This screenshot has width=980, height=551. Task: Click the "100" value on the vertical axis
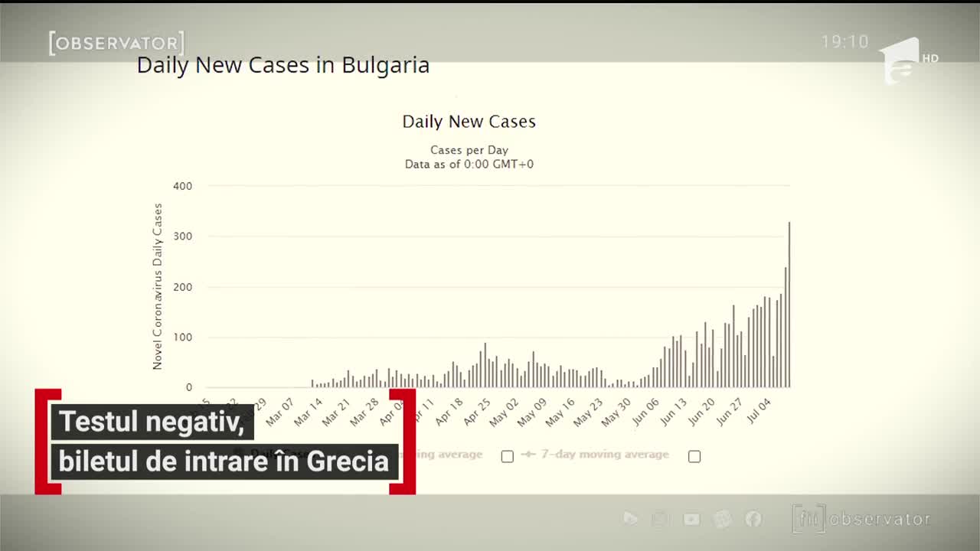coord(183,337)
